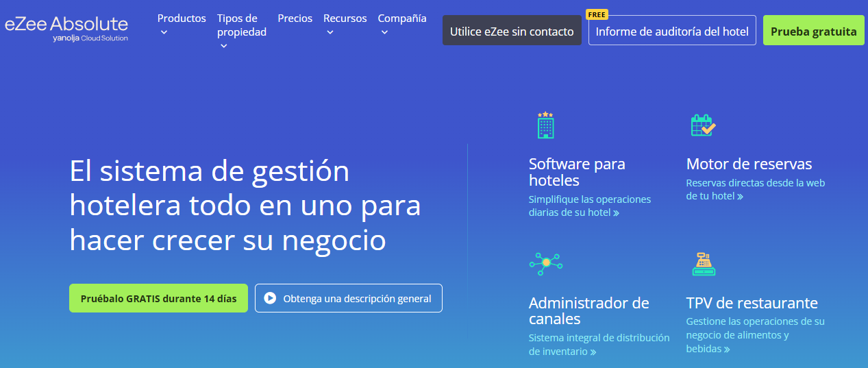This screenshot has width=868, height=368.
Task: Click the play icon in Obtenga una descripción general
Action: pyautogui.click(x=270, y=298)
